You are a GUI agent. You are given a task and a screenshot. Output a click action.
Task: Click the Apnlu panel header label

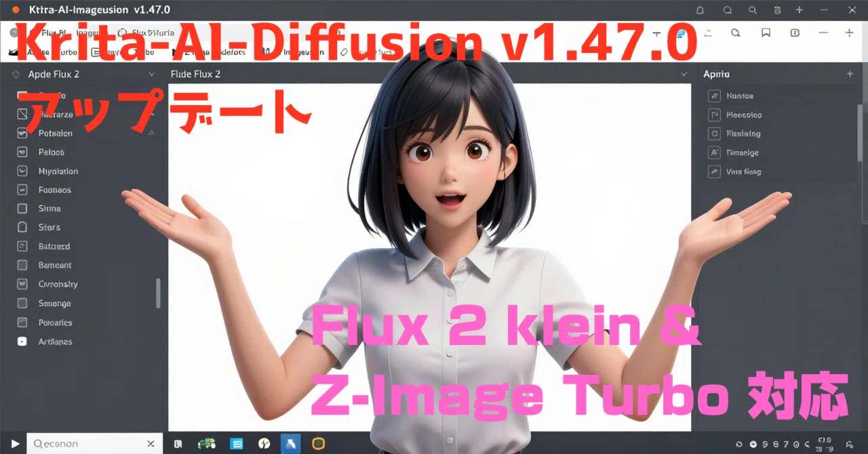click(716, 75)
